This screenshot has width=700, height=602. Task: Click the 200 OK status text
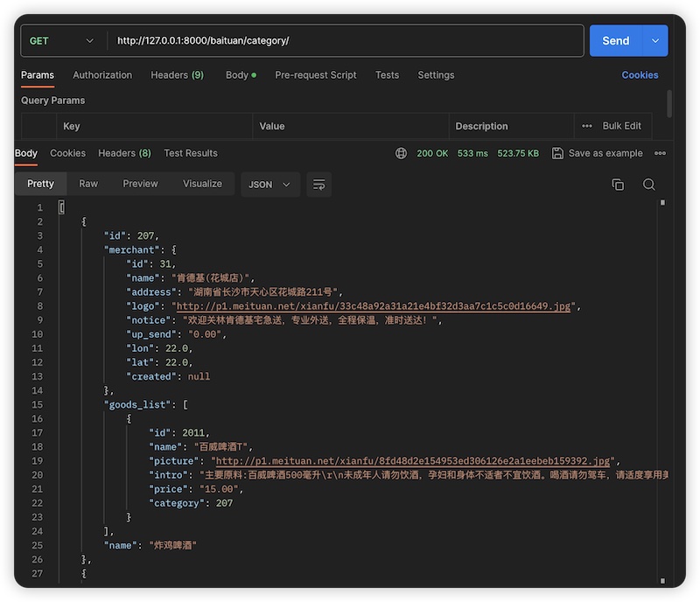(432, 153)
